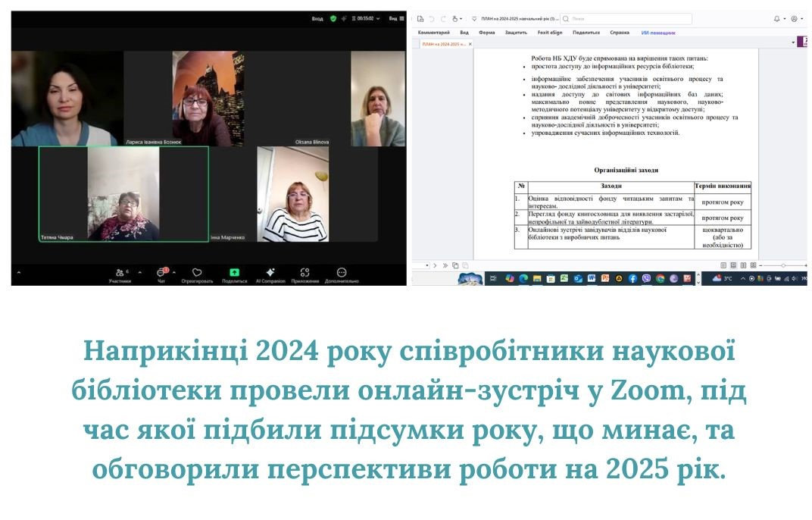Open Google Chrome from the taskbar

[660, 278]
